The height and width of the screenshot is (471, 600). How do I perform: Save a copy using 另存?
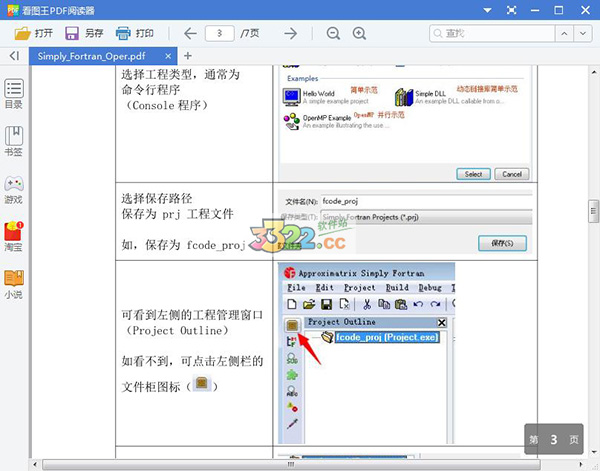84,34
